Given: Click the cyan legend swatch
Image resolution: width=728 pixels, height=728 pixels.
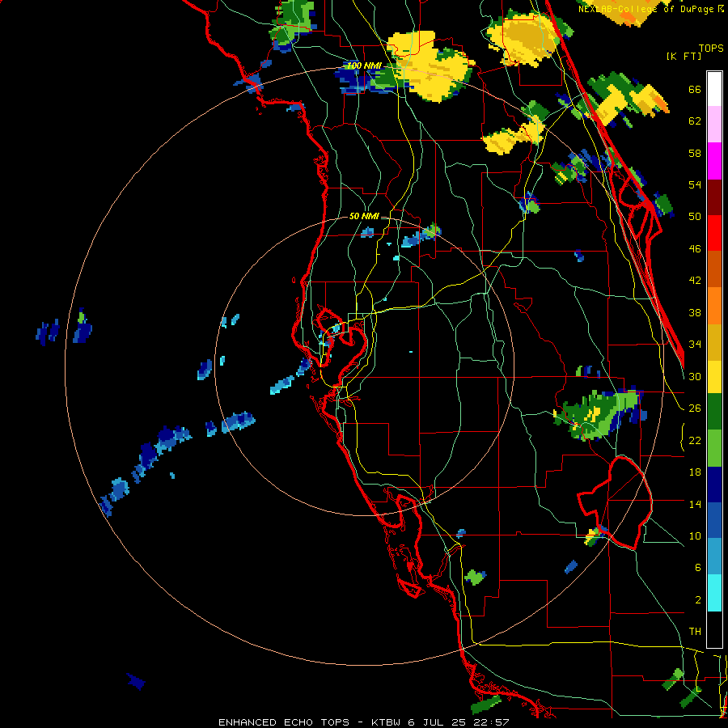Looking at the screenshot, I should 714,593.
